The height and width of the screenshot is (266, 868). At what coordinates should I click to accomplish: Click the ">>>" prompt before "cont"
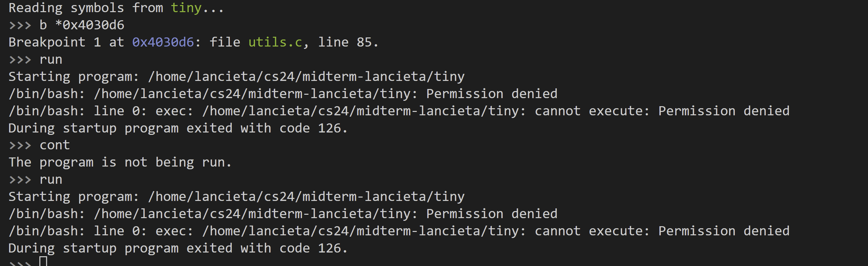[20, 145]
